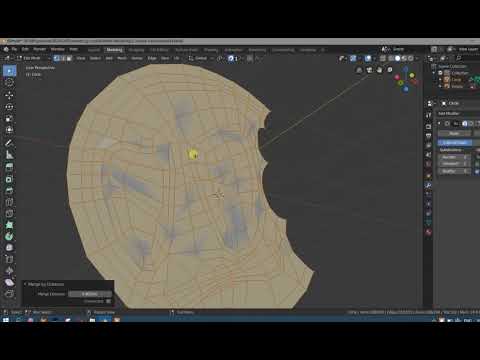Expand the Circle object in outliner
Image resolution: width=480 pixels, height=360 pixels.
pos(440,80)
